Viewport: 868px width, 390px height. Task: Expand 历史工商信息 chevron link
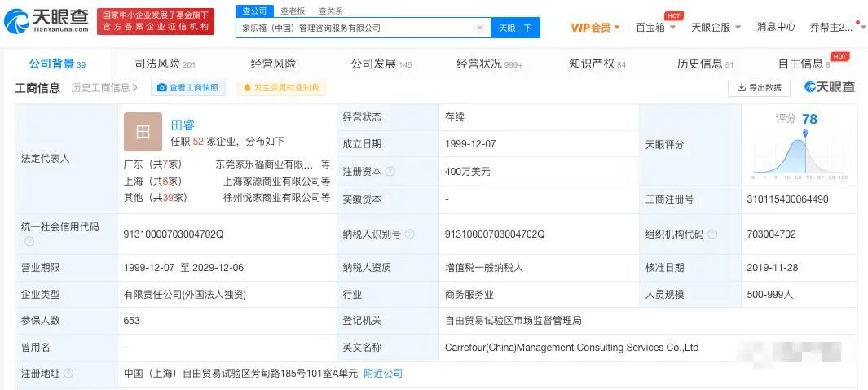point(104,87)
